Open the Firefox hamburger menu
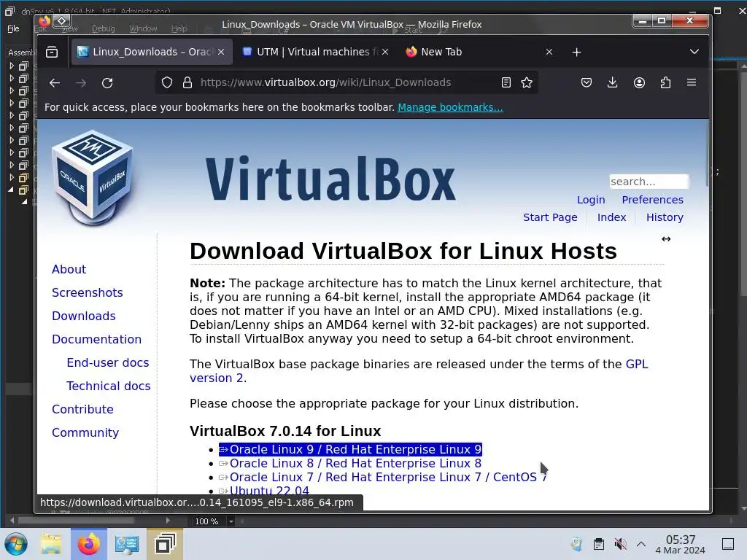This screenshot has height=560, width=747. (692, 82)
